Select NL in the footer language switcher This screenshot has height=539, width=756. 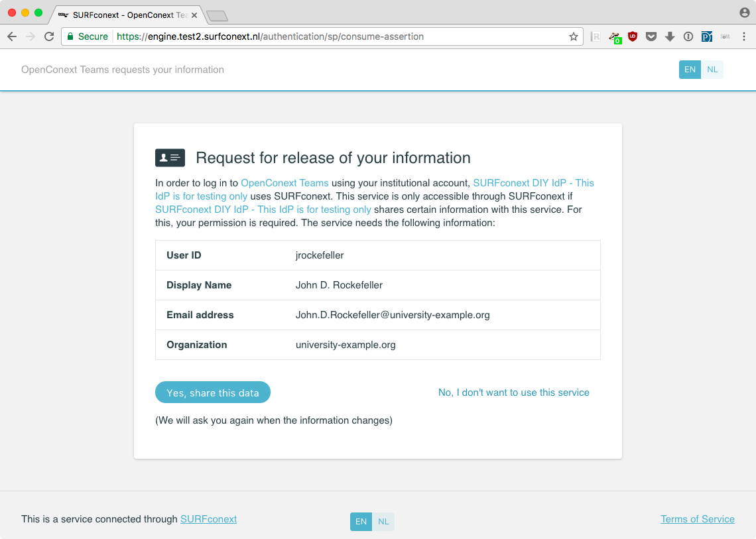(383, 522)
